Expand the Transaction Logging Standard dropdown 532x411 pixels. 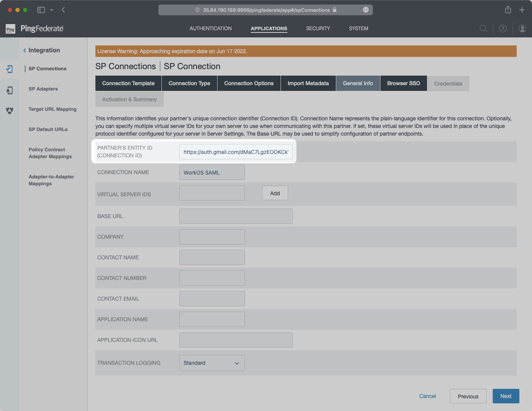click(212, 363)
